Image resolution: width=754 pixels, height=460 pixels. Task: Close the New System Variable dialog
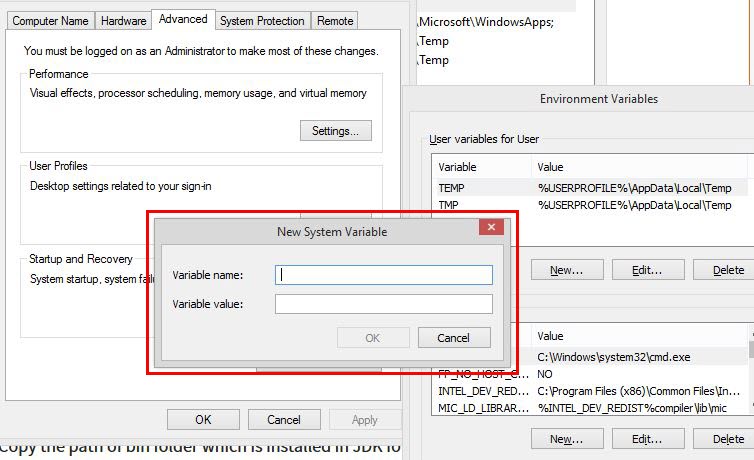pyautogui.click(x=490, y=228)
